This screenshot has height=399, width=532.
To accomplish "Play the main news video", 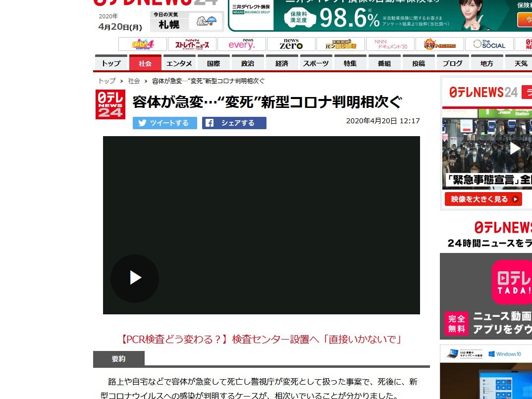I will (135, 278).
